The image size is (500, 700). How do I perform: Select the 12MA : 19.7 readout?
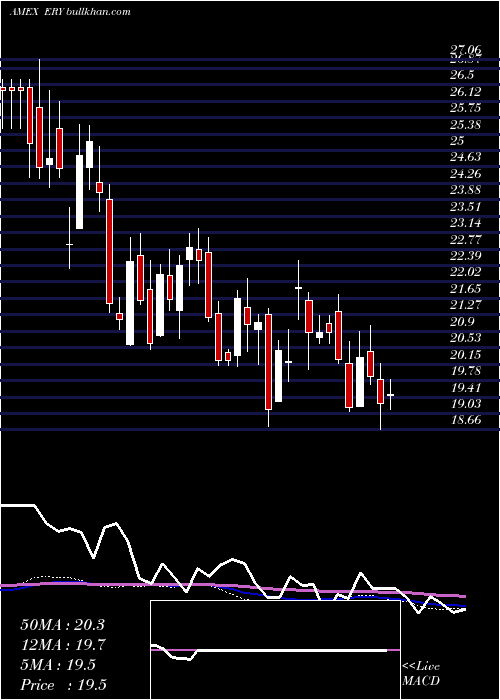tap(62, 645)
